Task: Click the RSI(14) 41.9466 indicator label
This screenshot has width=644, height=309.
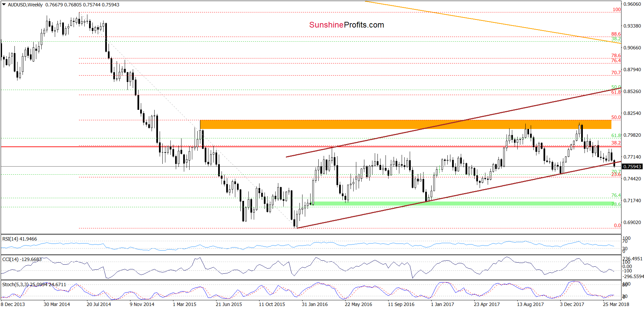Action: [x=19, y=239]
